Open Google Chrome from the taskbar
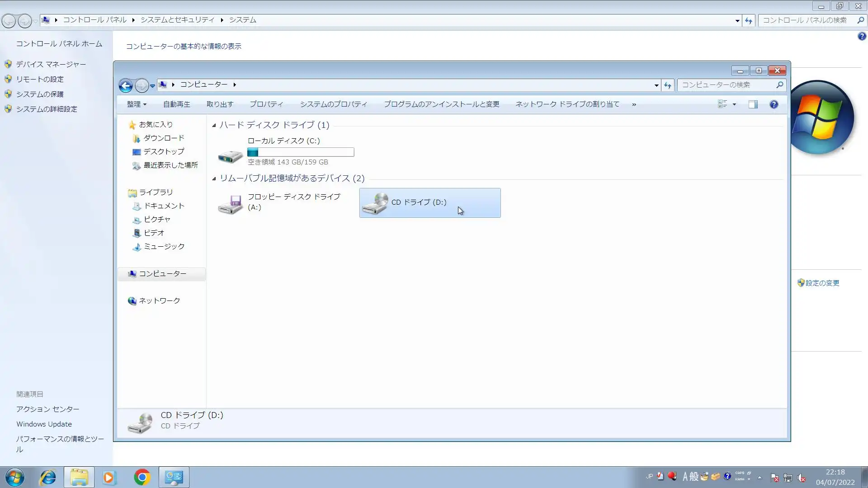 [142, 477]
